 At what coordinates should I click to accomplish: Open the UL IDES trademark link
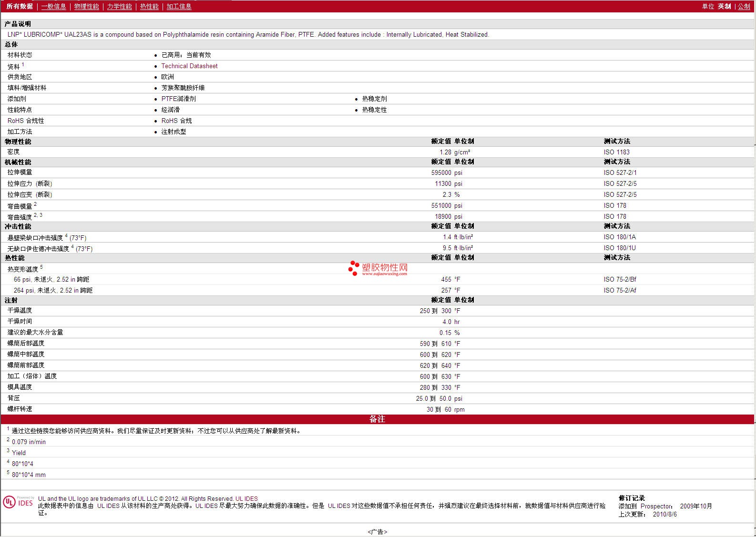[x=246, y=499]
